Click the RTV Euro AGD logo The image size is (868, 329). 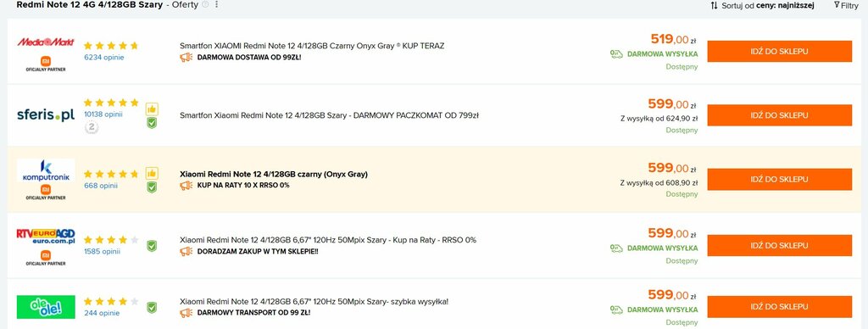46,237
